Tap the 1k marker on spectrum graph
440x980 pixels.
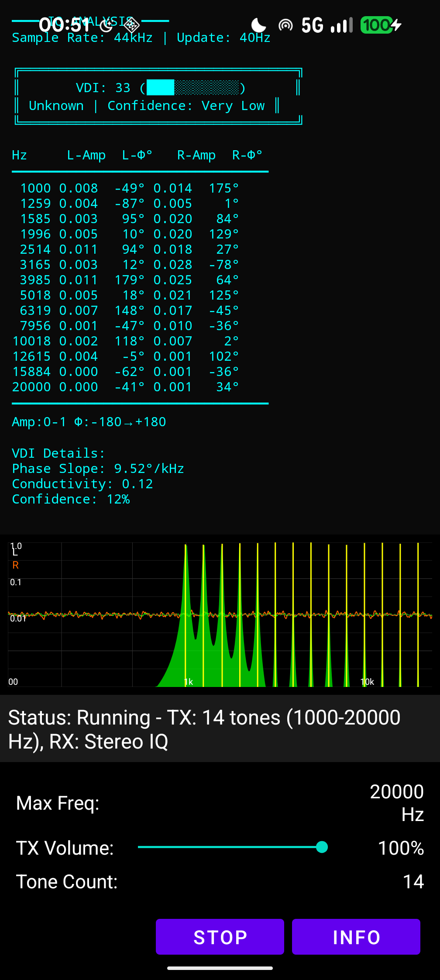coord(189,682)
